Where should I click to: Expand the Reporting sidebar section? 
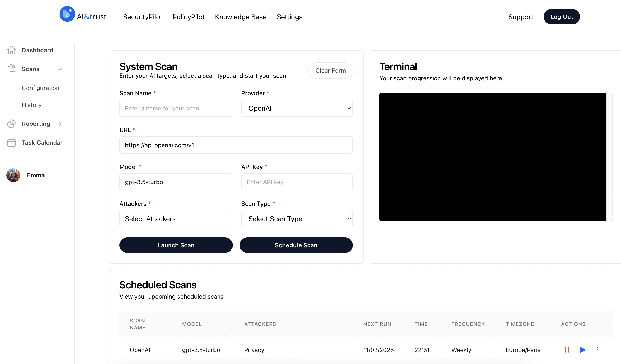[60, 124]
